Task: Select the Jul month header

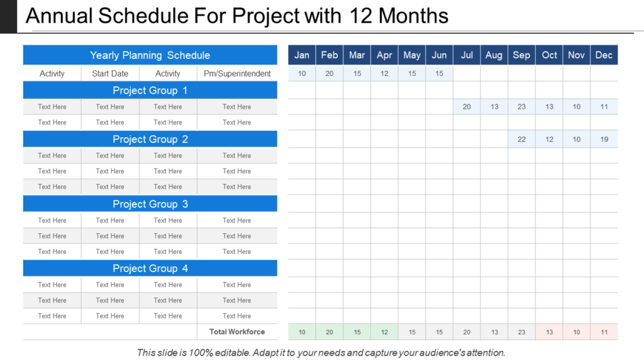Action: coord(467,55)
